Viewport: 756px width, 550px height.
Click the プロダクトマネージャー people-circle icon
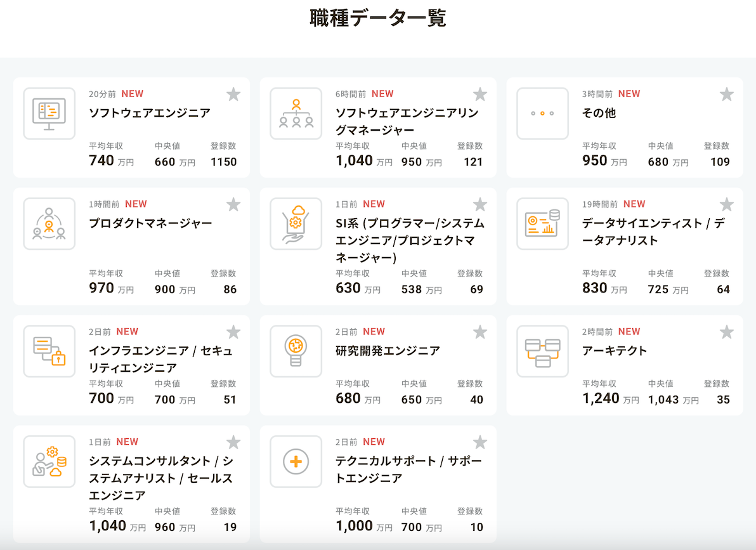point(49,224)
